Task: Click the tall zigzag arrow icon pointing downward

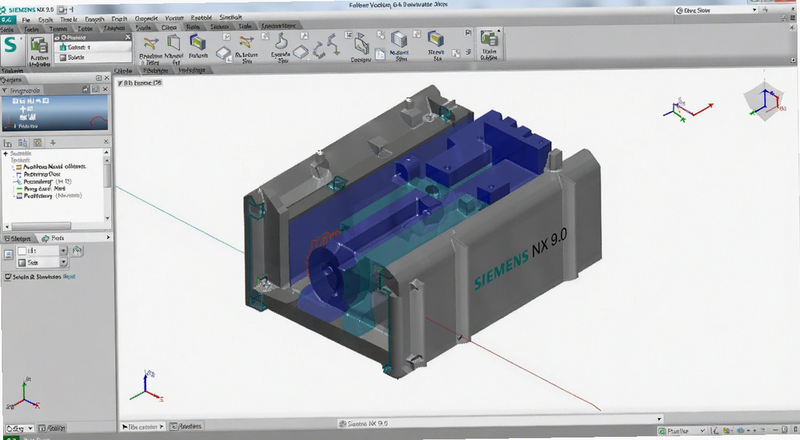Action: point(333,44)
